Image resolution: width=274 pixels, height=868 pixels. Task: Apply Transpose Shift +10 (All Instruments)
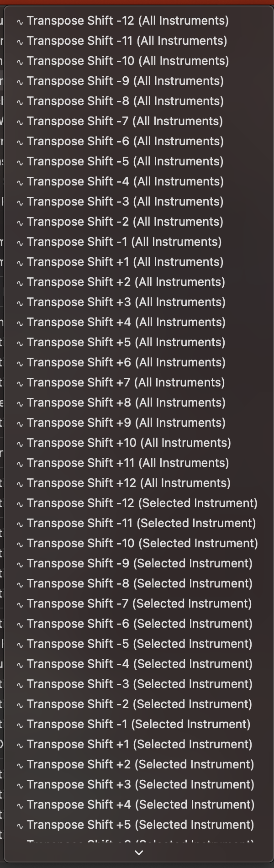128,443
